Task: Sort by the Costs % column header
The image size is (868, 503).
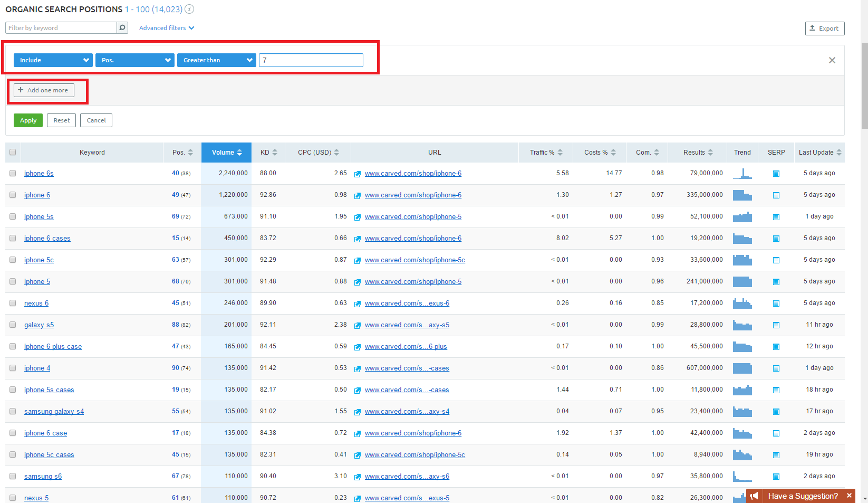Action: coord(600,153)
